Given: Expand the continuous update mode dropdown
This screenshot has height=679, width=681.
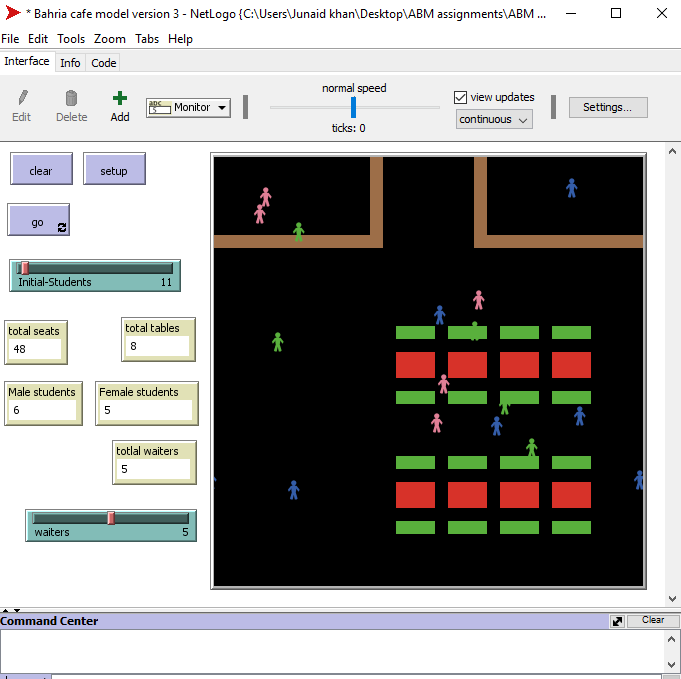Looking at the screenshot, I should 494,119.
